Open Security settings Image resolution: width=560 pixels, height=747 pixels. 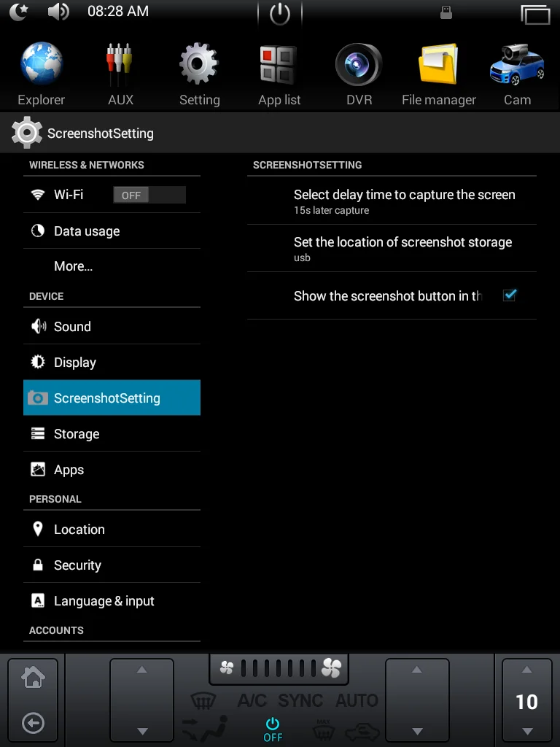112,565
